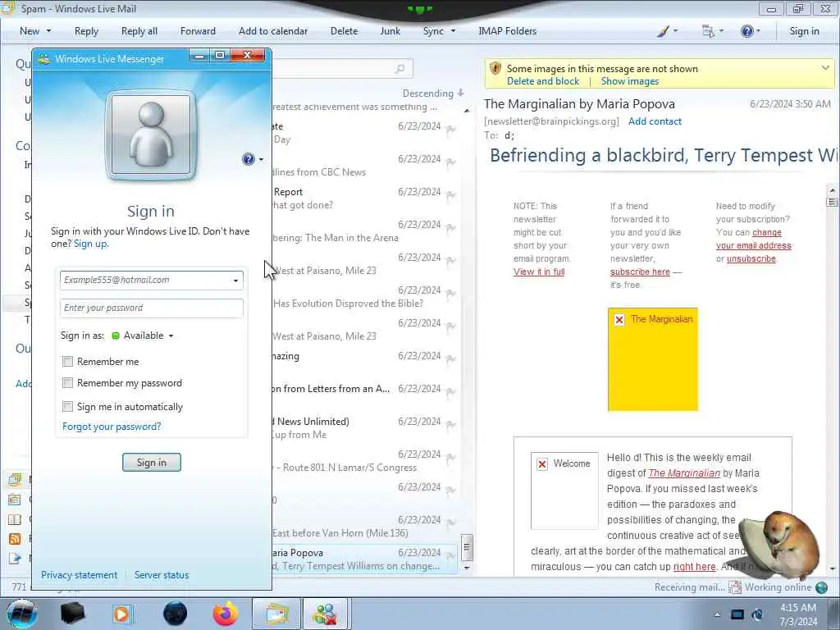
Task: Flag the selected Maria Popova message
Action: [x=450, y=556]
